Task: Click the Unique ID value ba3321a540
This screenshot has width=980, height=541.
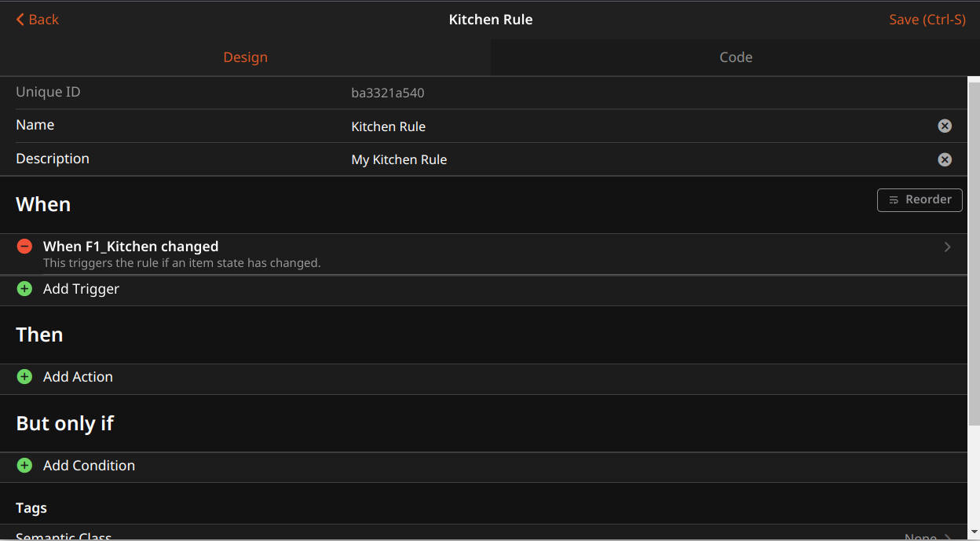Action: pos(388,92)
